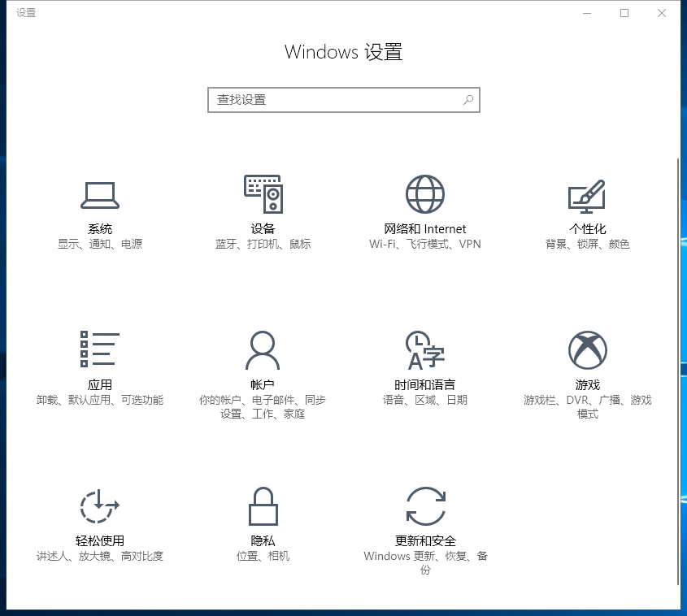Open 网络和 Internet settings
Image resolution: width=687 pixels, height=616 pixels.
[424, 211]
